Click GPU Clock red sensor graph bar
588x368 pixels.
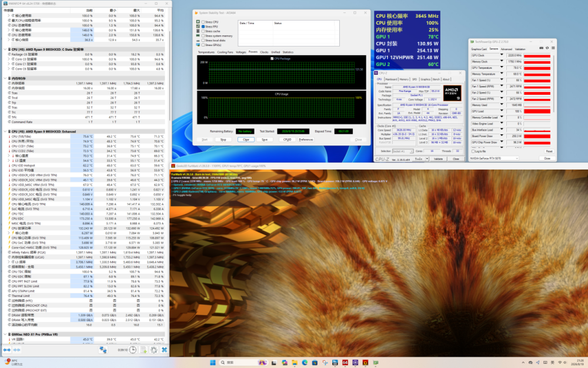(537, 55)
